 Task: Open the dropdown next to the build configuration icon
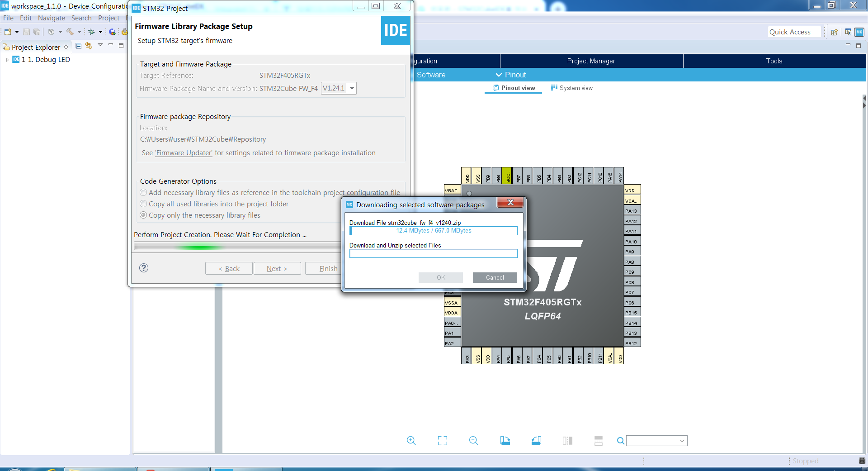pyautogui.click(x=60, y=32)
